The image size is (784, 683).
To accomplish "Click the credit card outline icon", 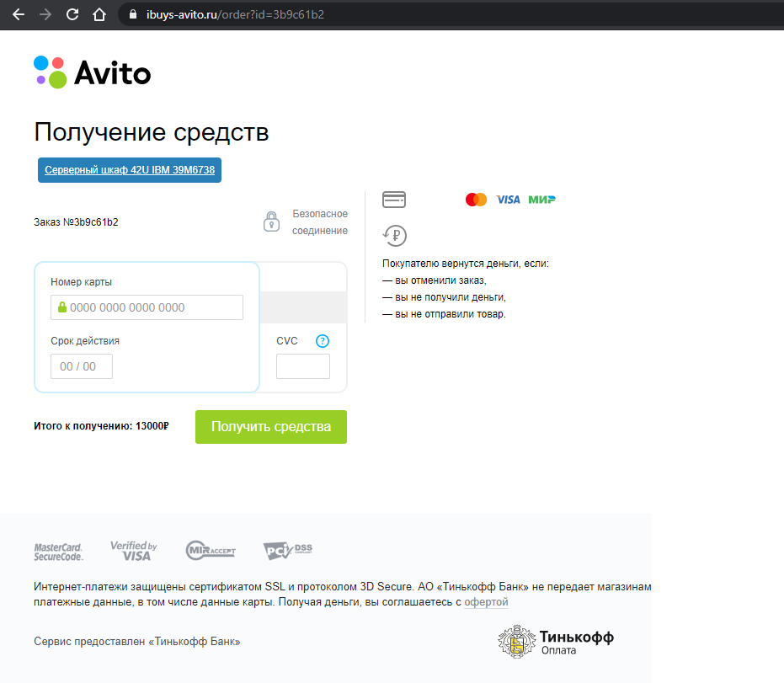I will pos(394,200).
